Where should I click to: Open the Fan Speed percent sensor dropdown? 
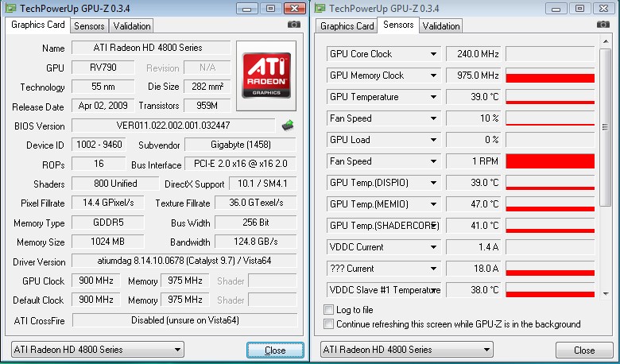434,118
